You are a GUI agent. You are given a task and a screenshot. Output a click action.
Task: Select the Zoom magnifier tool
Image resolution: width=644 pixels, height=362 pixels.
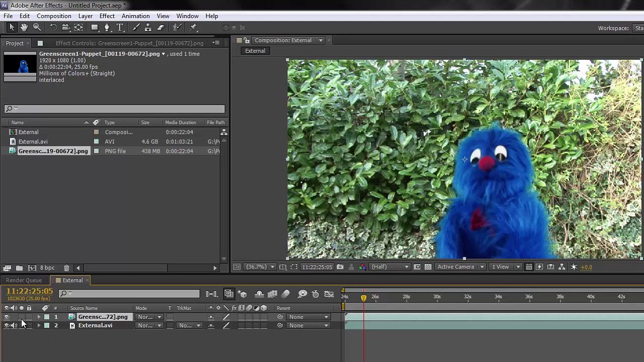click(37, 28)
